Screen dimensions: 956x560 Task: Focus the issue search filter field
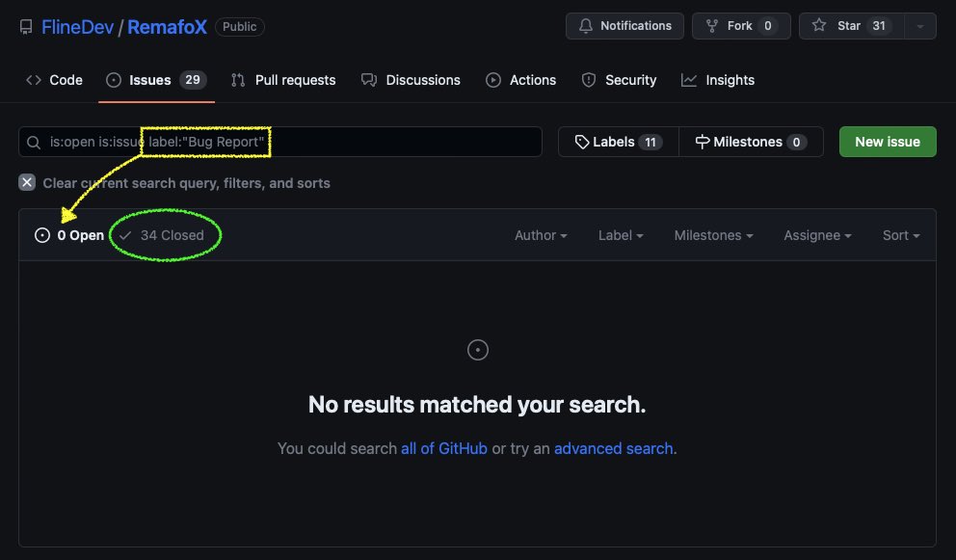[280, 142]
